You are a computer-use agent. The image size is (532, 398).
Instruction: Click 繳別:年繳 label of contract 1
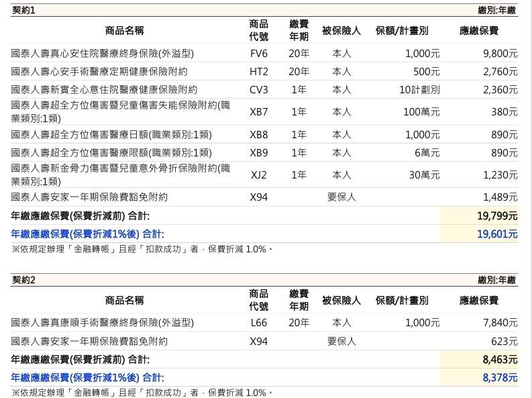pyautogui.click(x=497, y=10)
